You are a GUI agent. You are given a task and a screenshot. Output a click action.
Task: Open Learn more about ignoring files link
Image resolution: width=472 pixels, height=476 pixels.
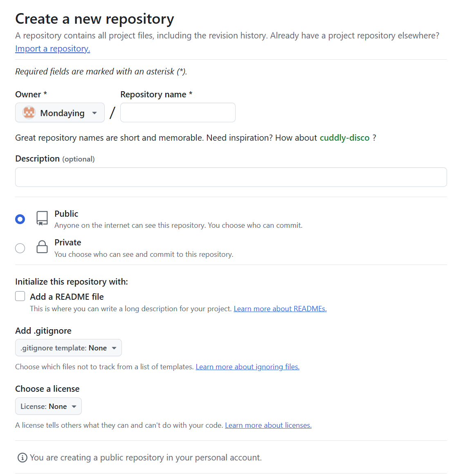[x=247, y=367]
